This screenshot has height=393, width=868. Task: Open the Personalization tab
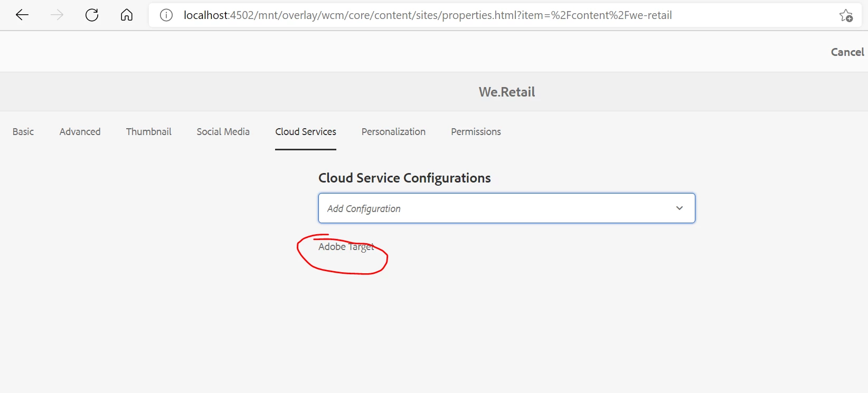[393, 131]
